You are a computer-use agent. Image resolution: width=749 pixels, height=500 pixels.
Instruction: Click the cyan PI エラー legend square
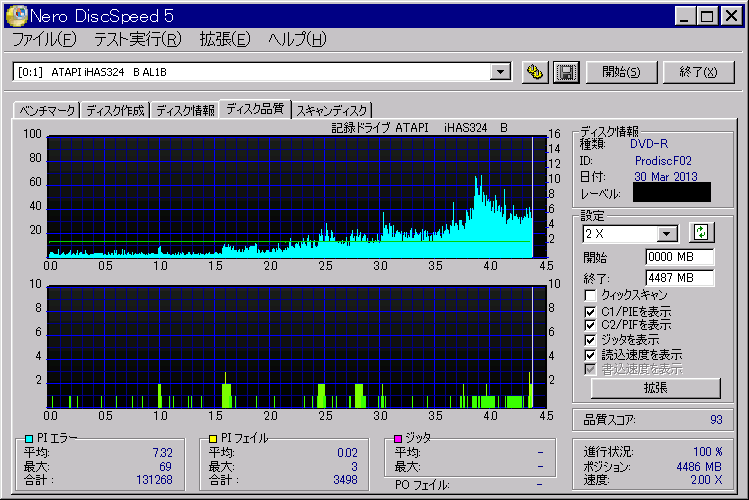click(29, 438)
